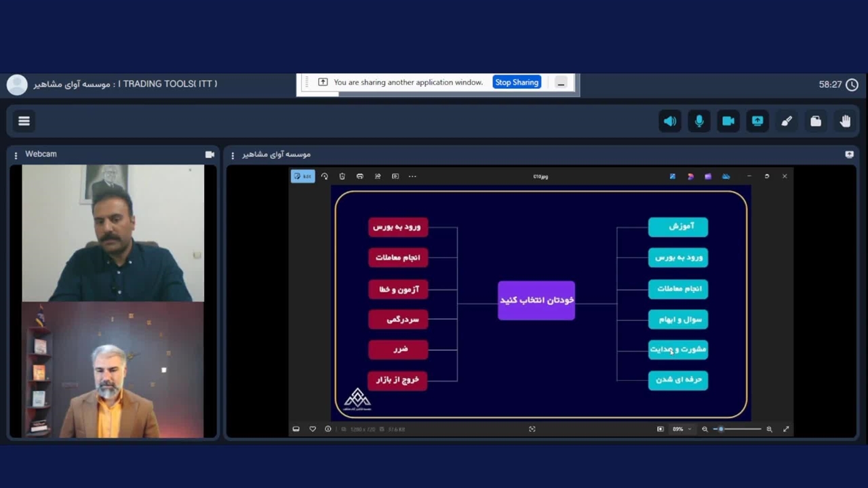Image resolution: width=868 pixels, height=488 pixels.
Task: Open the files briefcase icon
Action: point(816,121)
